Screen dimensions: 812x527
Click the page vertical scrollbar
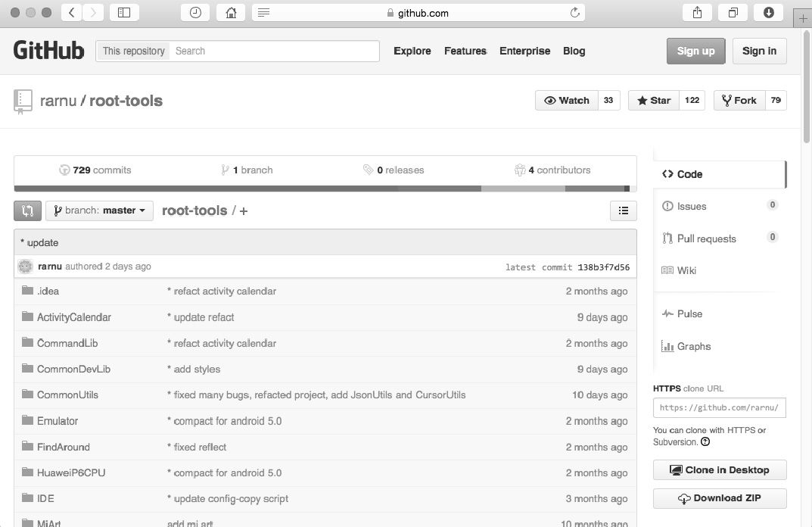[x=807, y=86]
